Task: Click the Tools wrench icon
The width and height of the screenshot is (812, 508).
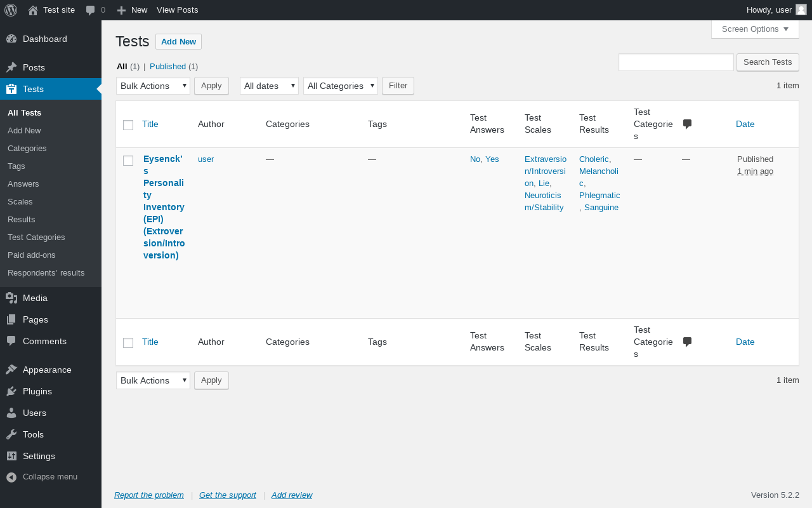Action: click(11, 434)
